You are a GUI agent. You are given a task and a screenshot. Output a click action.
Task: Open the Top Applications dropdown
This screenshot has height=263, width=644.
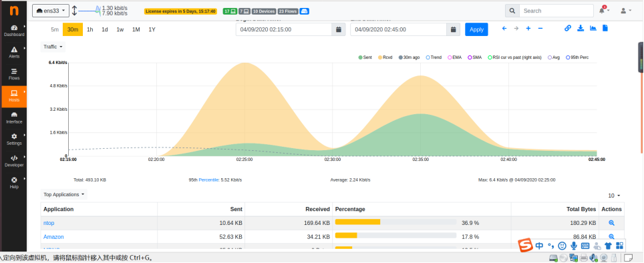tap(64, 194)
